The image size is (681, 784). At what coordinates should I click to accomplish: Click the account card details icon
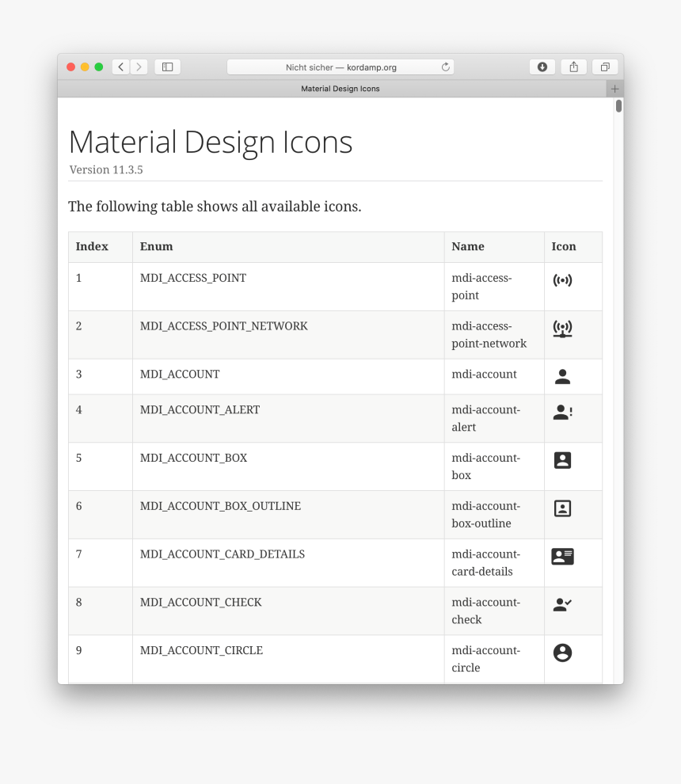point(562,556)
